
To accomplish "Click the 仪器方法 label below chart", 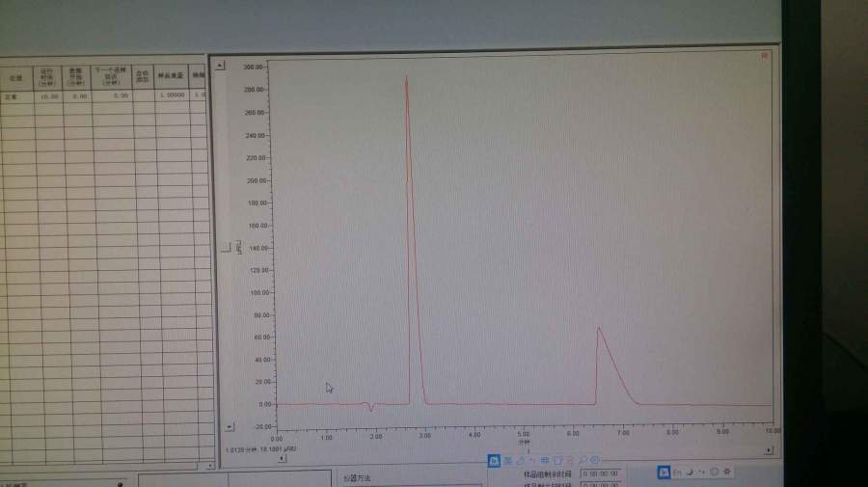I will pyautogui.click(x=357, y=478).
